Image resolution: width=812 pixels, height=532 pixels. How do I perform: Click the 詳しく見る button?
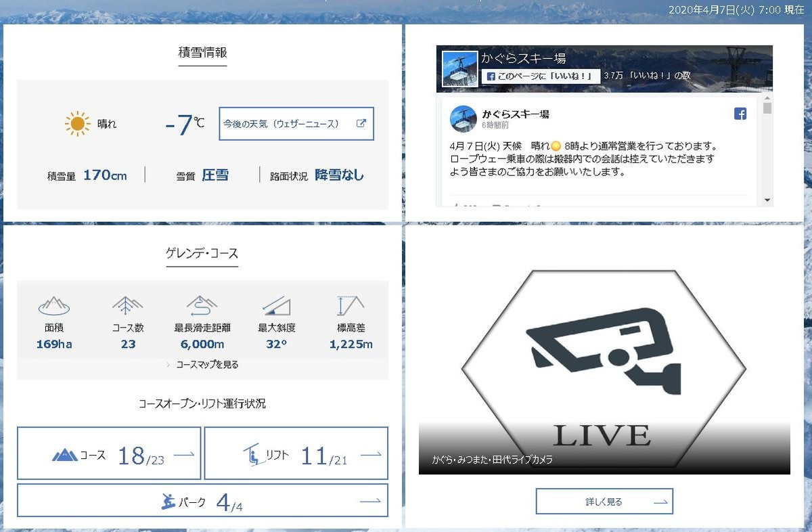[x=604, y=501]
